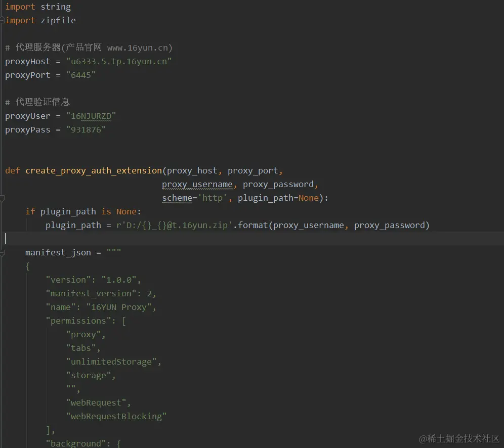Click the manifest_json variable name

tap(58, 253)
